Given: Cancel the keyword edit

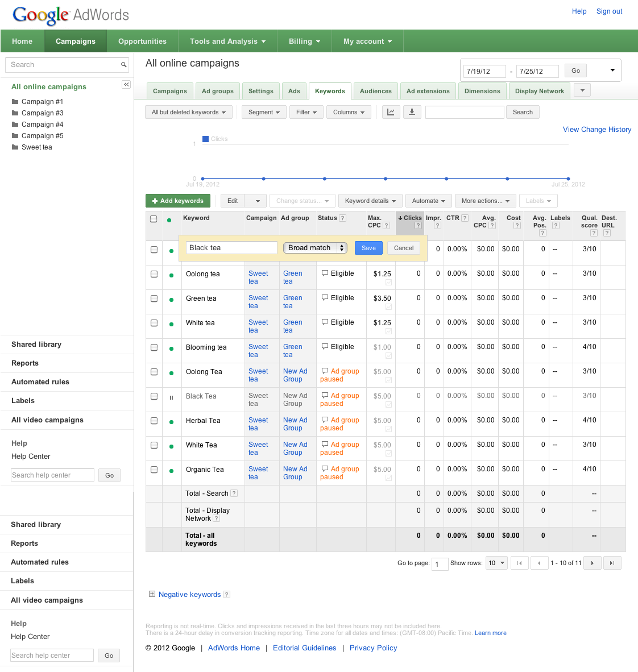Looking at the screenshot, I should [404, 248].
